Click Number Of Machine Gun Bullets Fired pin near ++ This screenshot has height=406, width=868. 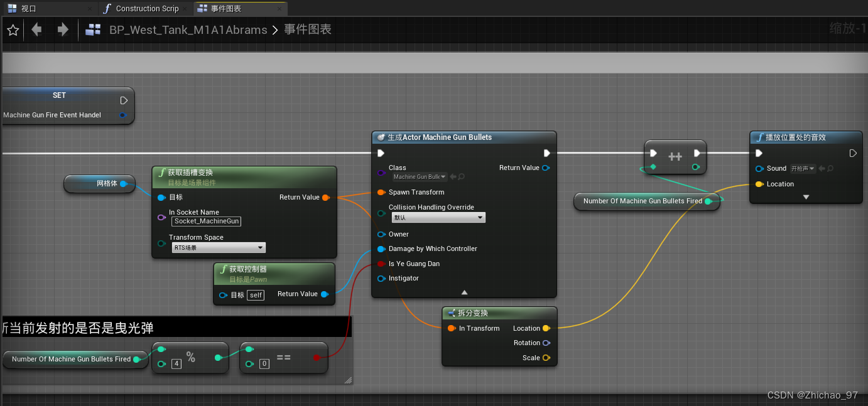click(x=708, y=201)
